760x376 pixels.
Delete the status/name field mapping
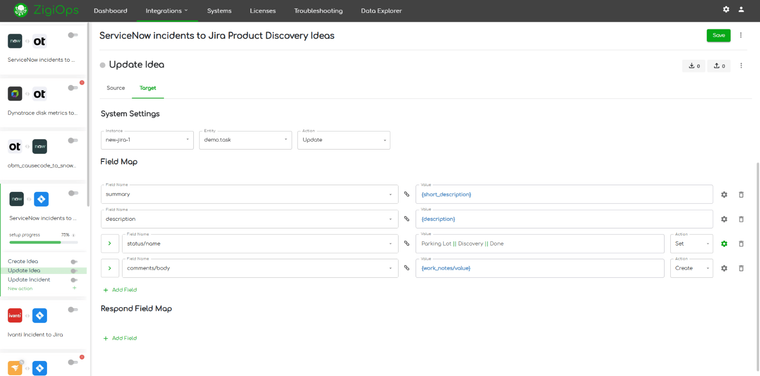click(741, 244)
